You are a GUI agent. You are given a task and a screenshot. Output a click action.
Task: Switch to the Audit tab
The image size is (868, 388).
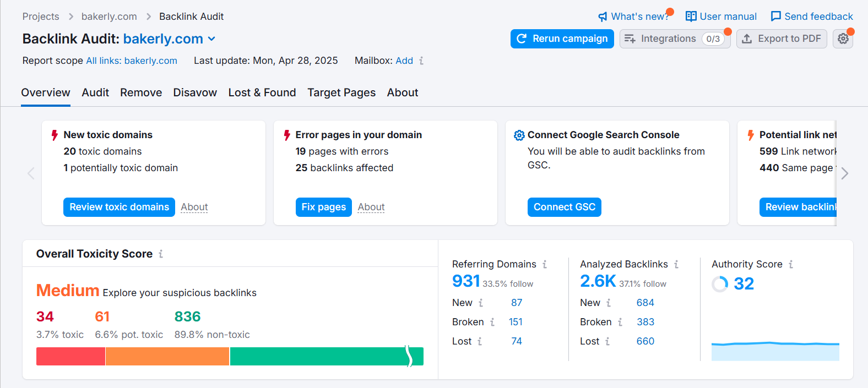pyautogui.click(x=95, y=92)
